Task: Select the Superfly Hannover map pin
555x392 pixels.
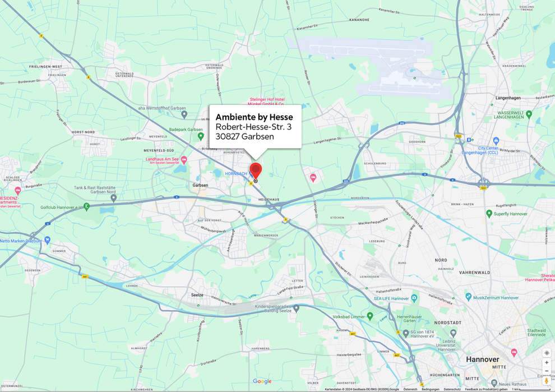Action: [489, 214]
